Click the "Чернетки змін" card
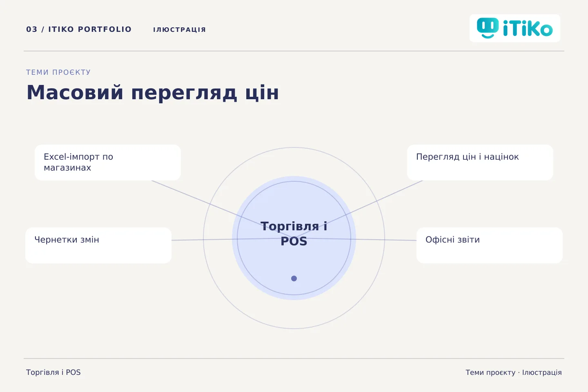Image resolution: width=588 pixels, height=392 pixels. (98, 245)
